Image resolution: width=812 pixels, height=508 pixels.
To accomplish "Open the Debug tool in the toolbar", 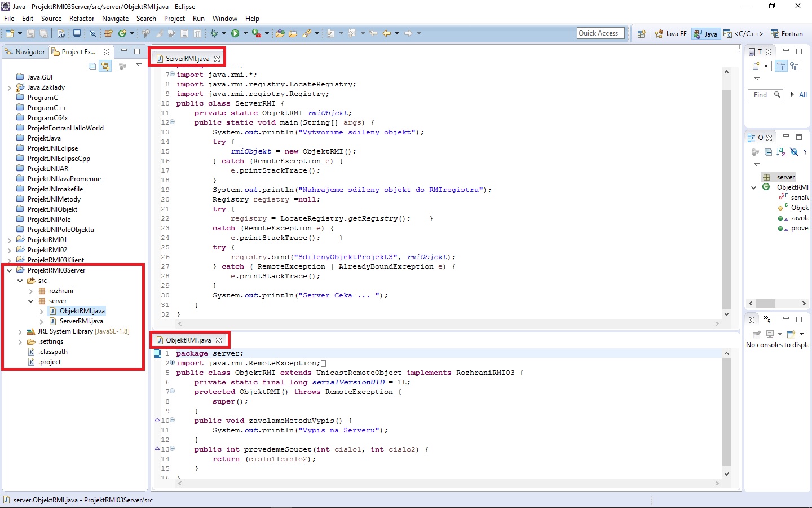I will pyautogui.click(x=214, y=33).
